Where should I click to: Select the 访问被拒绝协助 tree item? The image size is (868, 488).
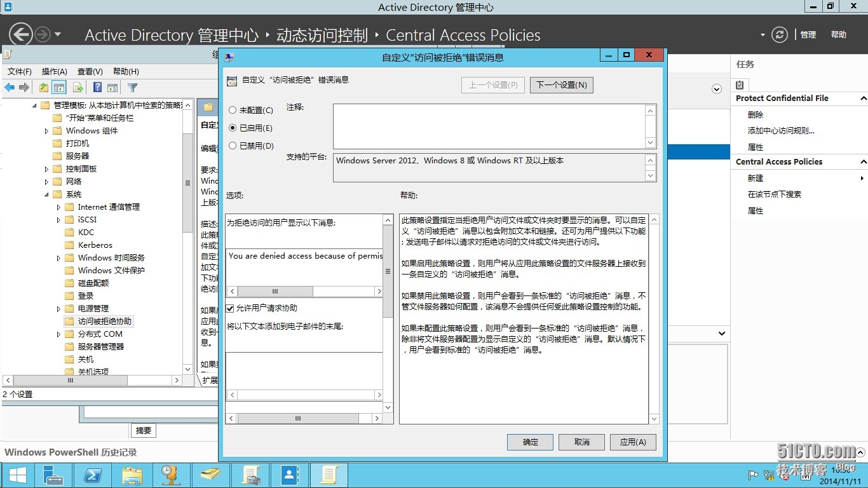click(98, 322)
